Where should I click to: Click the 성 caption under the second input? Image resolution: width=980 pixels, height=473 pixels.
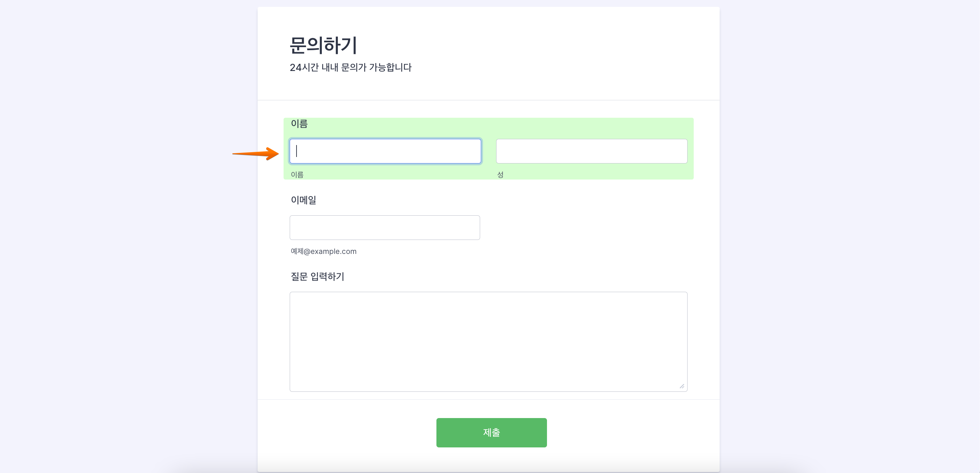tap(500, 174)
